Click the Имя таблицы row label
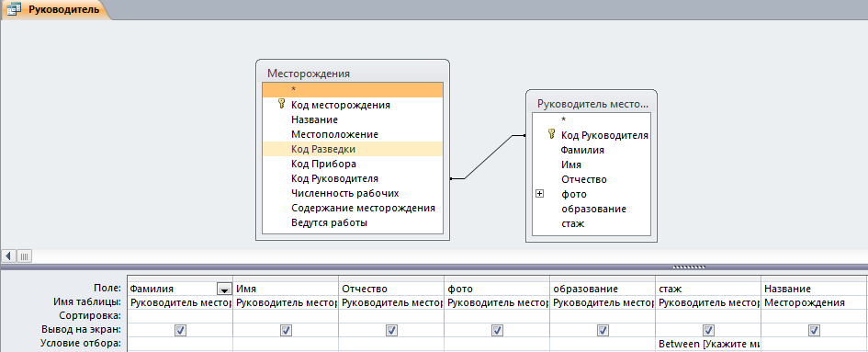This screenshot has width=868, height=352. pos(87,302)
